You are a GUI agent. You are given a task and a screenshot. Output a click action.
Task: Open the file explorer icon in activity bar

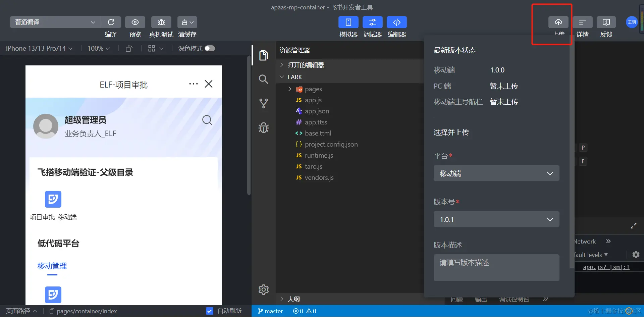coord(264,55)
